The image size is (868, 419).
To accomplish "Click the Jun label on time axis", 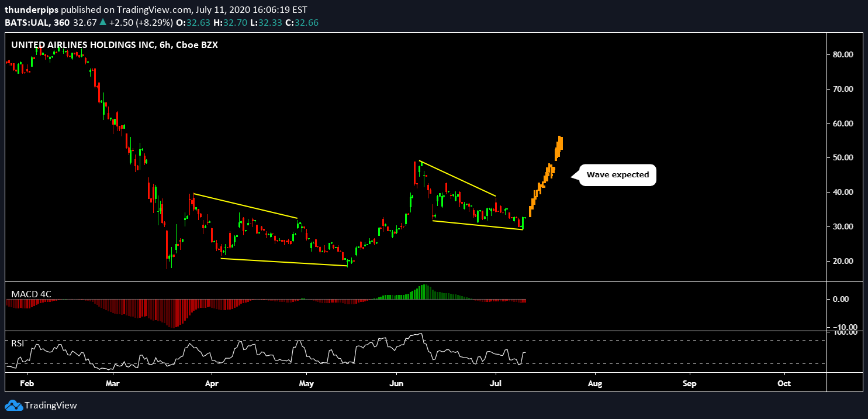I will click(x=397, y=384).
